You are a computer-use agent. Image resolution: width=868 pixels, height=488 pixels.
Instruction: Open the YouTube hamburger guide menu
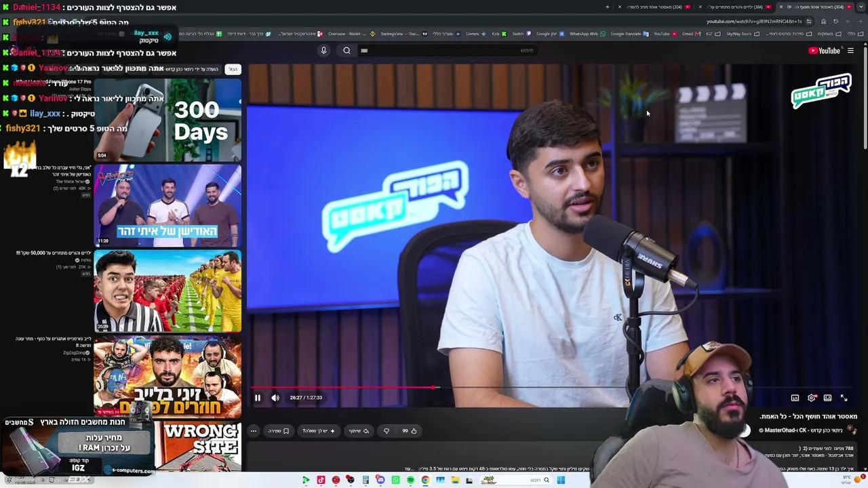(x=850, y=51)
